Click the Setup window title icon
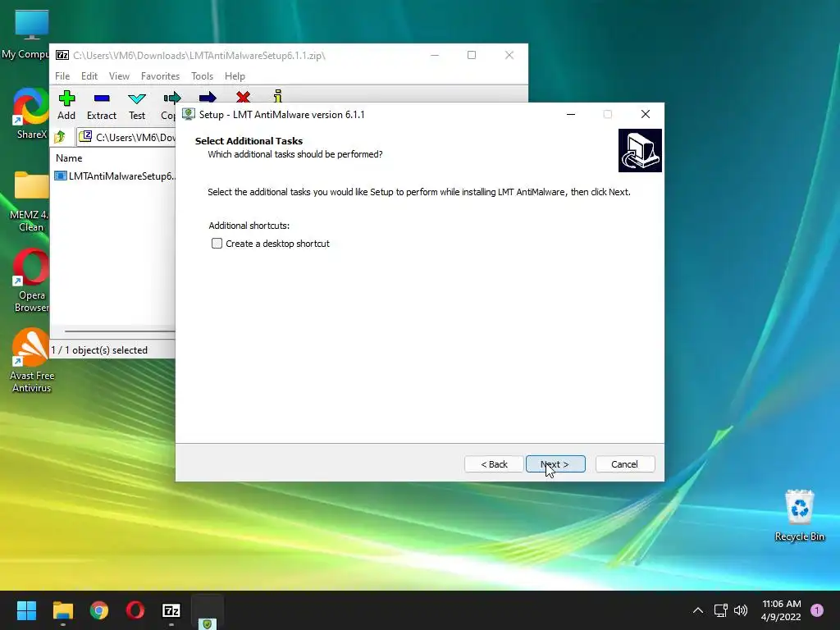This screenshot has width=840, height=630. pos(189,114)
